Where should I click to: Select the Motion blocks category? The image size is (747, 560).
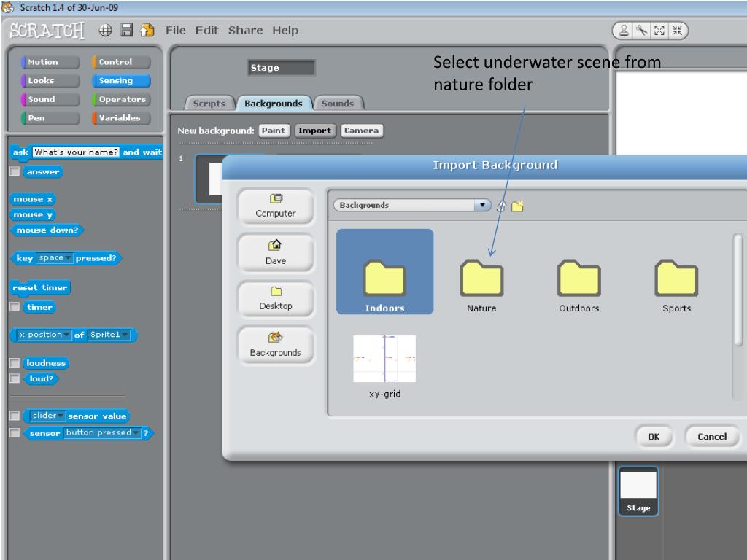50,62
